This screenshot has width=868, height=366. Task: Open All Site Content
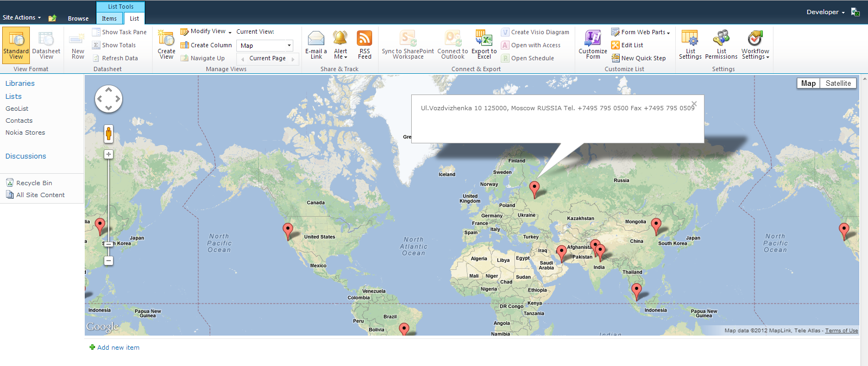click(35, 195)
